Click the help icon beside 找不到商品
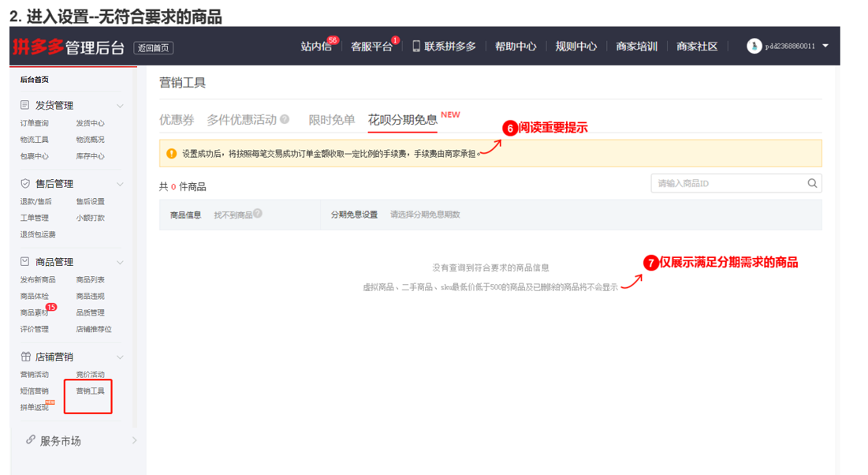868x475 pixels. point(258,213)
